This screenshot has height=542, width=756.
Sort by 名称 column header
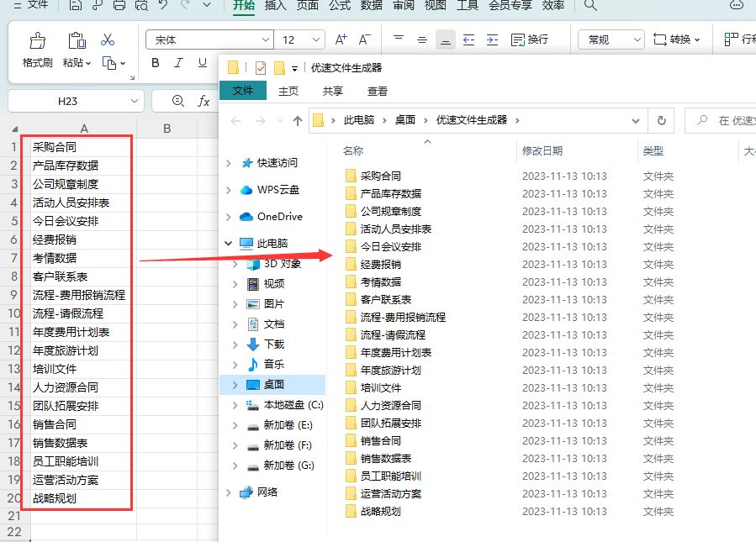click(x=353, y=150)
